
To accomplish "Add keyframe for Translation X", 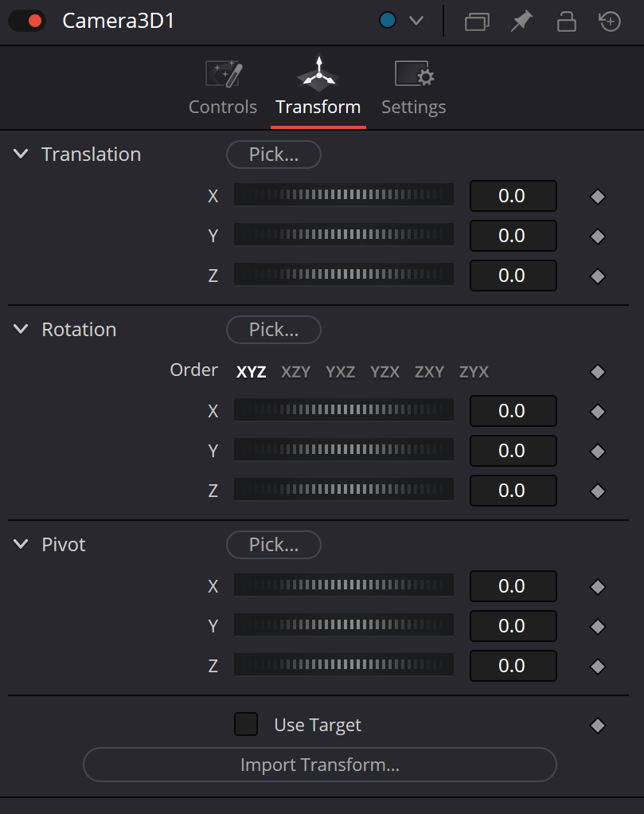I will click(x=598, y=197).
